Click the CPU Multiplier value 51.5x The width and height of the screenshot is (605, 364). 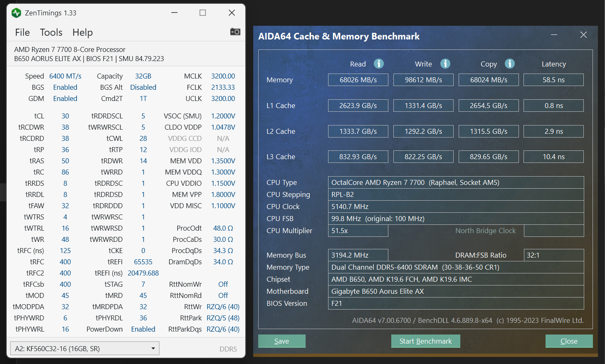[x=358, y=231]
